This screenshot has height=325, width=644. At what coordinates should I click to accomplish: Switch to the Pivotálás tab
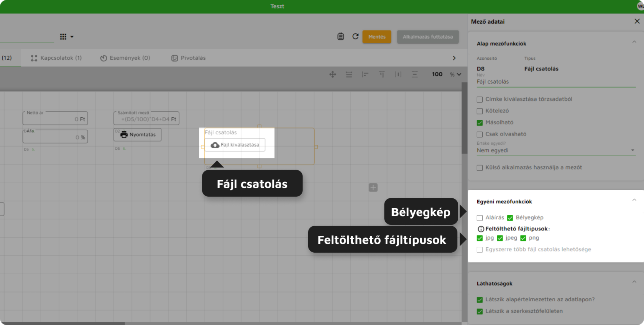(188, 58)
